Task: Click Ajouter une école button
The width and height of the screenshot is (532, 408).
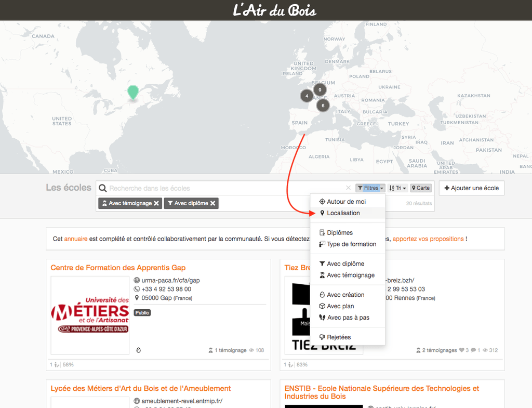Action: click(x=471, y=188)
